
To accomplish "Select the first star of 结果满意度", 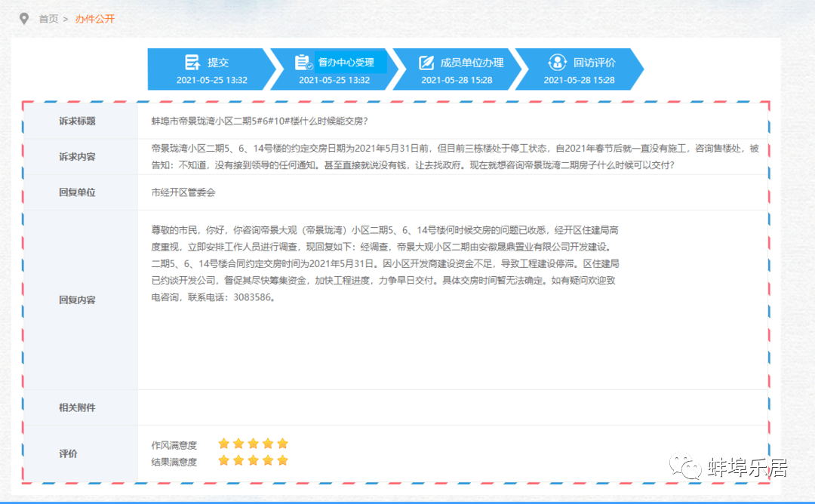I will [223, 460].
